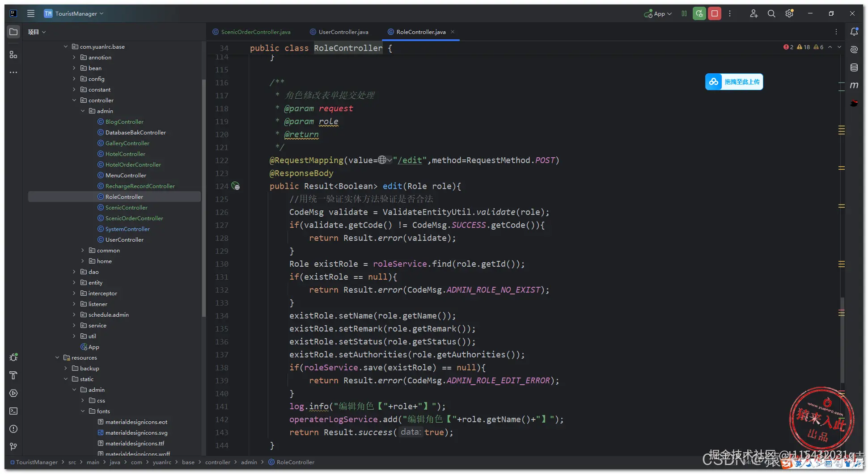
Task: Open the Terminal tool window
Action: 13,411
